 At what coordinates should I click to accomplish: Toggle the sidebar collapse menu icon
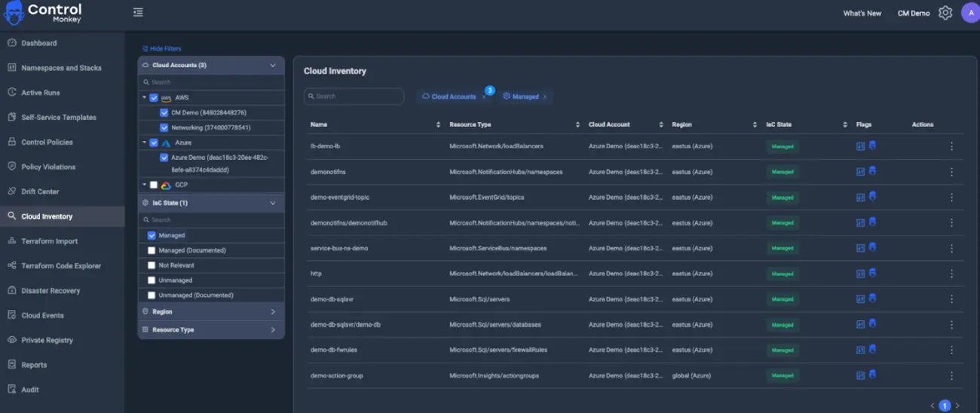click(138, 12)
